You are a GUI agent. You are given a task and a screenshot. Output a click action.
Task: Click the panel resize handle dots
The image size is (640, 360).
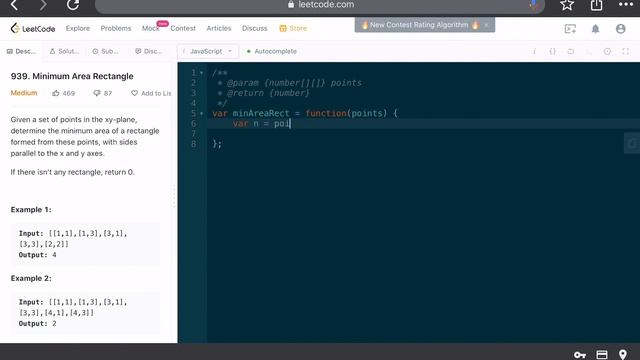pyautogui.click(x=174, y=196)
